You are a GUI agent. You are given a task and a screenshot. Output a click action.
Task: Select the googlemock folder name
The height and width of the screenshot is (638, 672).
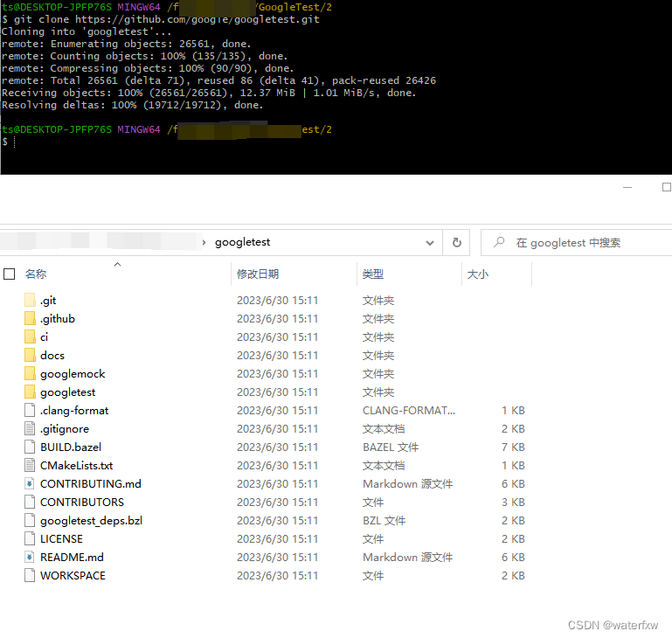coord(73,374)
